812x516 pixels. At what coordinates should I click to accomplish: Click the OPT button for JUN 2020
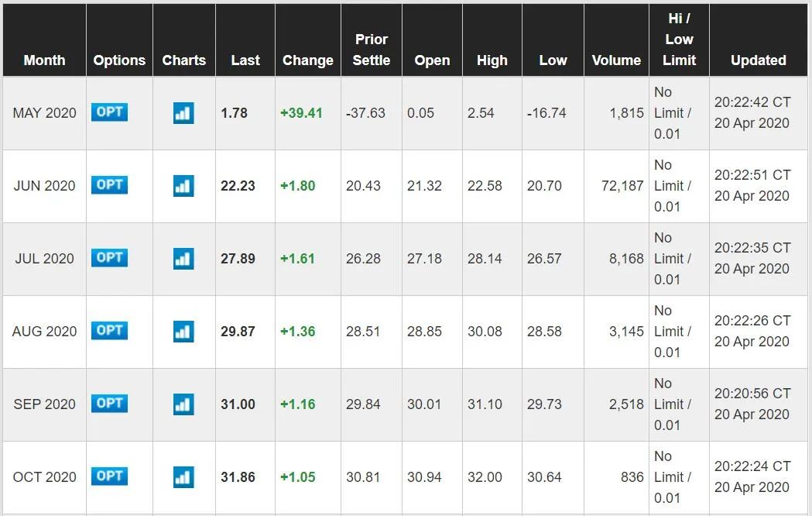point(109,185)
